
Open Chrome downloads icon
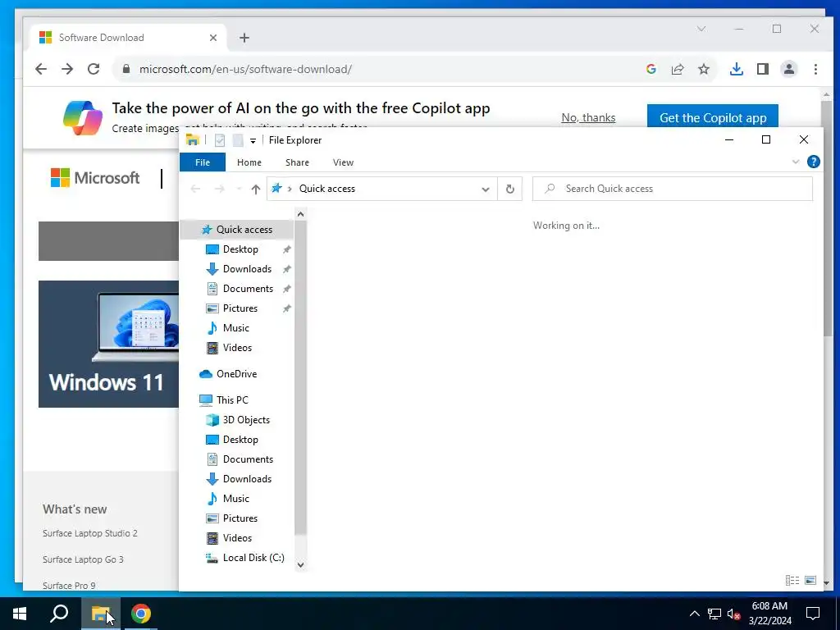coord(737,69)
